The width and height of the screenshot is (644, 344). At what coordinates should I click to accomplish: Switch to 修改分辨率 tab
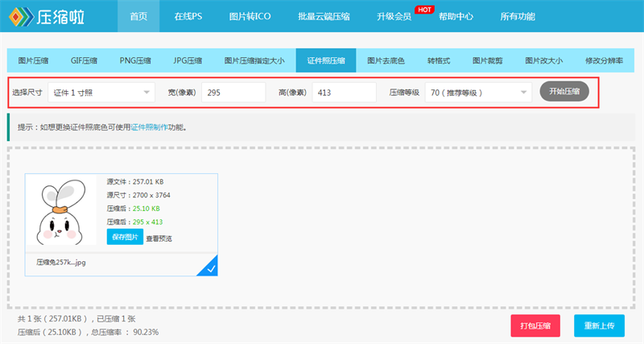click(x=604, y=60)
